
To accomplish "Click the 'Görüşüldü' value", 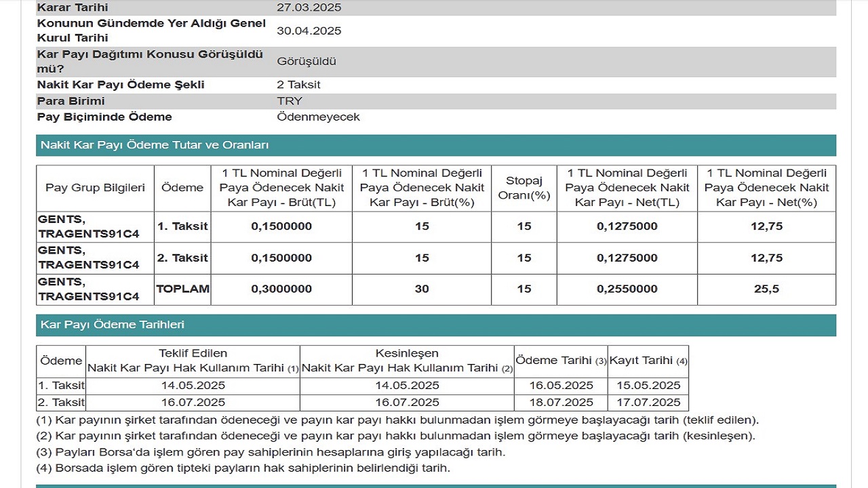I will (307, 61).
